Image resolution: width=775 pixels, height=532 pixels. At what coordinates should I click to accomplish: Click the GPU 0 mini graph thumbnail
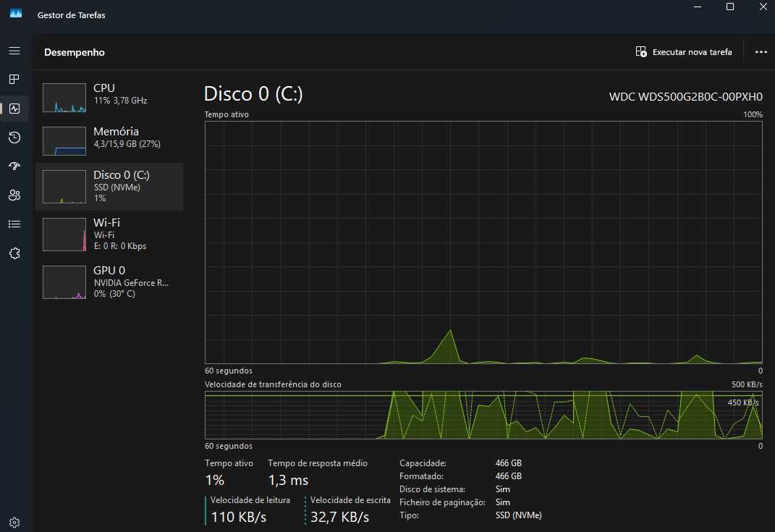tap(64, 282)
